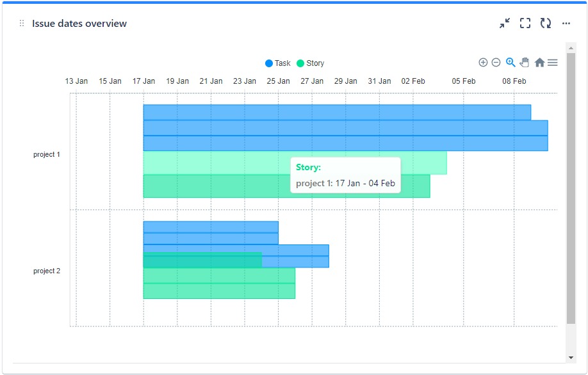The image size is (588, 375).
Task: Click the top blue Task bar of project 1
Action: pyautogui.click(x=337, y=113)
